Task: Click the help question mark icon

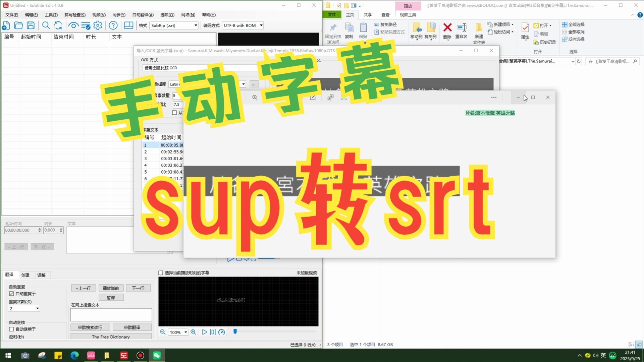Action: click(113, 25)
